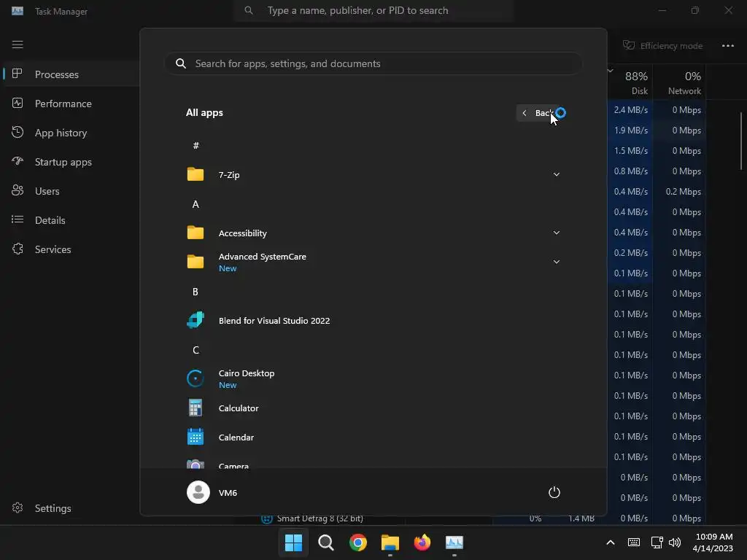Click the collapse chevron left of the Disk column
This screenshot has height=560, width=747.
click(x=611, y=71)
